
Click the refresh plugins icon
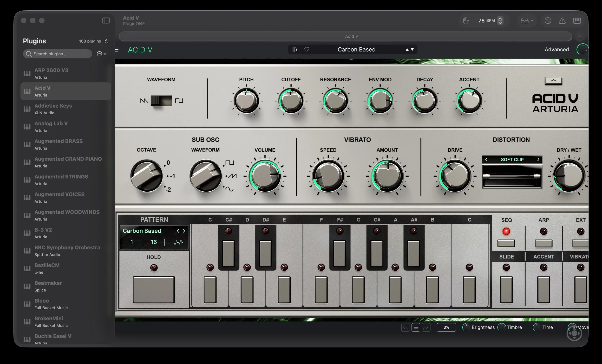[x=106, y=41]
